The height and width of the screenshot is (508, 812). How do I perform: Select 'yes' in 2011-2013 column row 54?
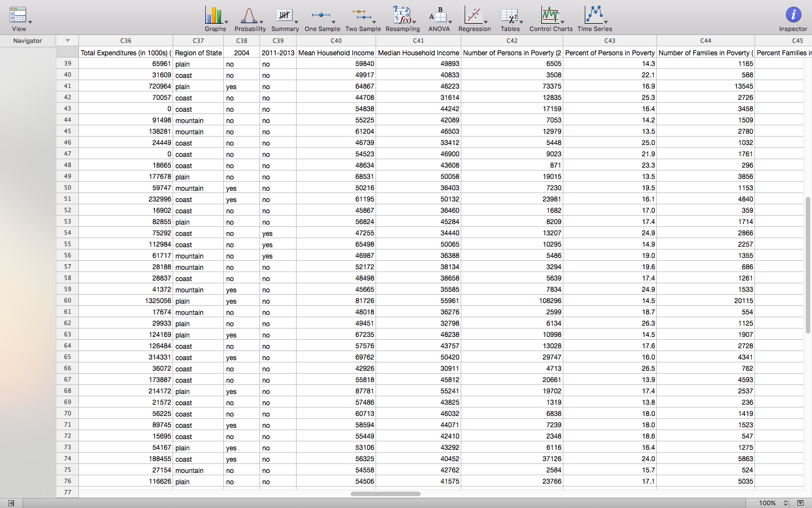click(278, 233)
